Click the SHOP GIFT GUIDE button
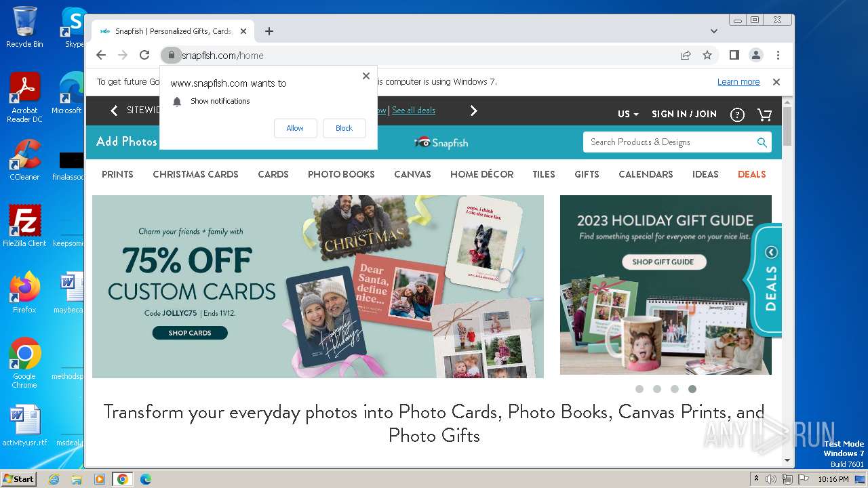The height and width of the screenshot is (488, 868). 663,262
